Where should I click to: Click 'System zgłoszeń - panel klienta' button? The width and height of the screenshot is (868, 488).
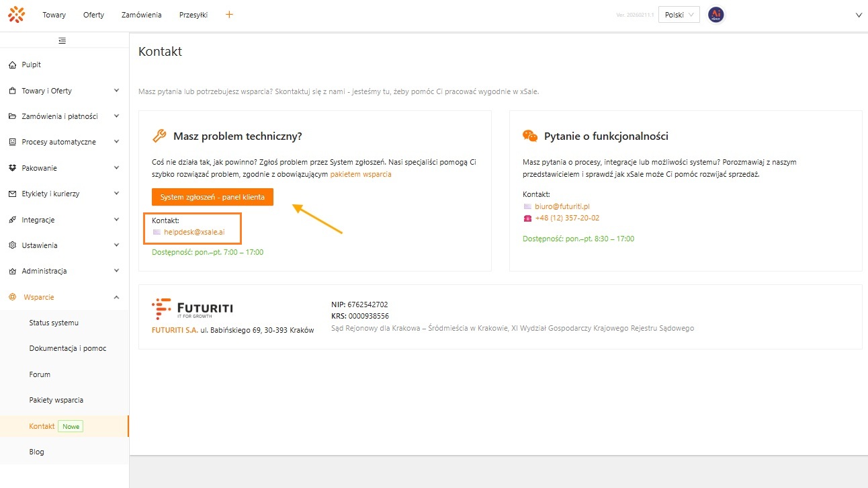pyautogui.click(x=212, y=197)
